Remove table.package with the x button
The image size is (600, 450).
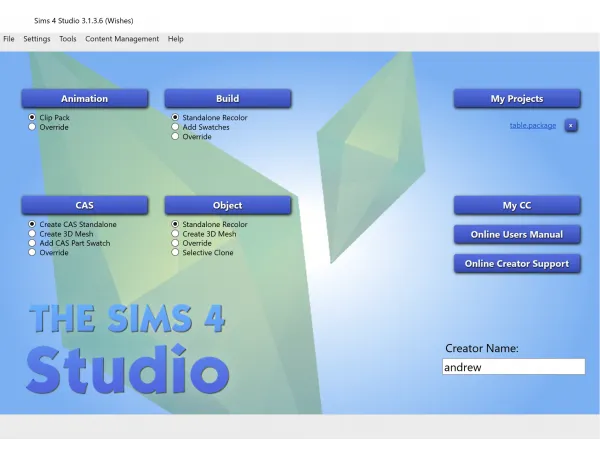(571, 126)
